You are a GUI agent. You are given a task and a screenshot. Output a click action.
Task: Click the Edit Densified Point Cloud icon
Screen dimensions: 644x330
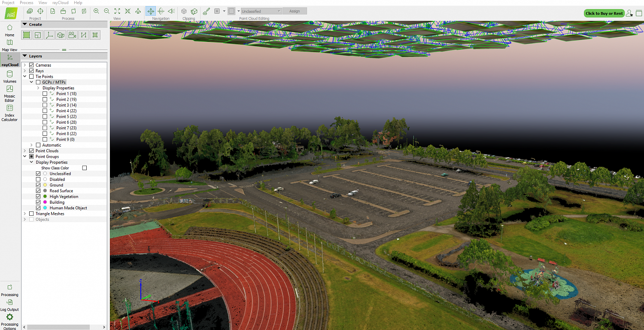(207, 11)
